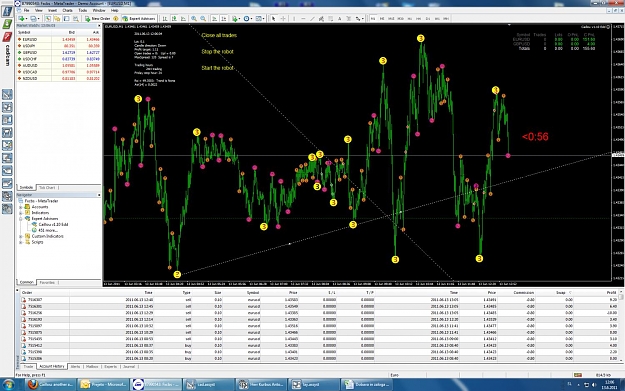
Task: Zoom in on the chart
Action: pos(194,19)
